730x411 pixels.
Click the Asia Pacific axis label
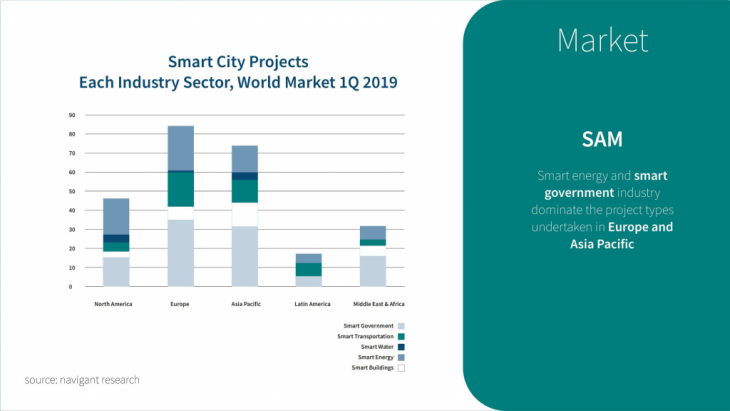pyautogui.click(x=245, y=303)
